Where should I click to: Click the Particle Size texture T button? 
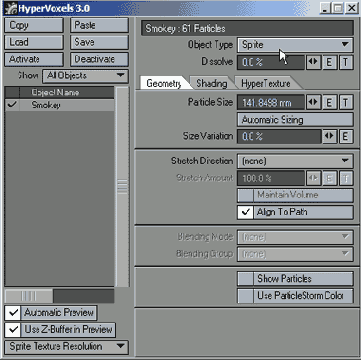click(346, 102)
